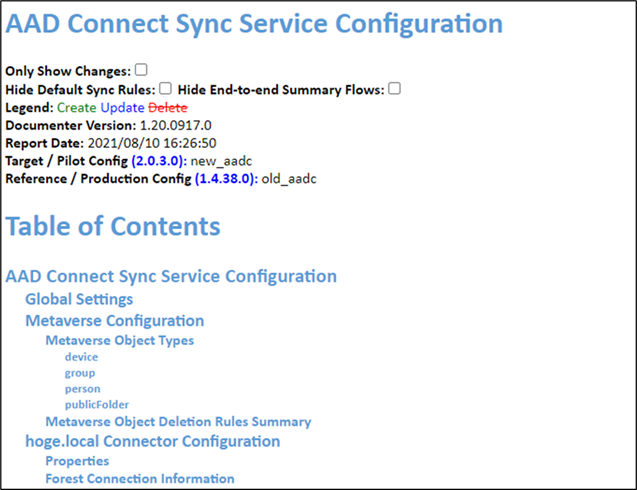Click the reference version (1.4.38.0) text
Viewport: 637px width, 490px height.
click(x=226, y=179)
